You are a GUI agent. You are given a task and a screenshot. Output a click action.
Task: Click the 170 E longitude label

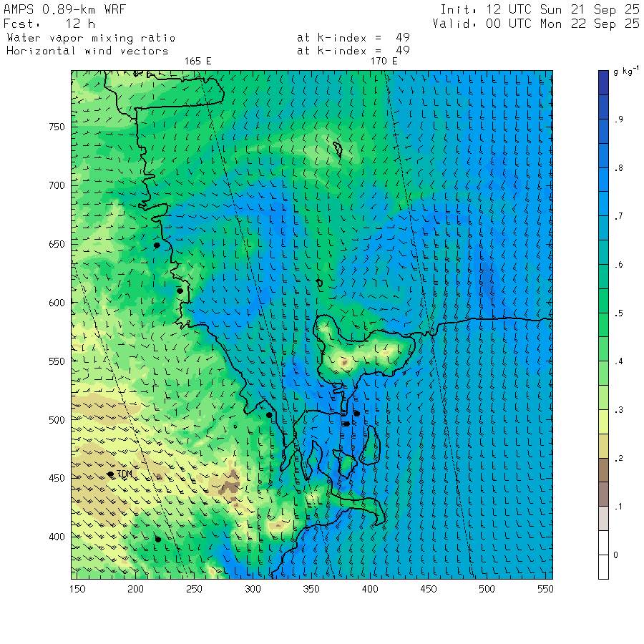point(384,62)
